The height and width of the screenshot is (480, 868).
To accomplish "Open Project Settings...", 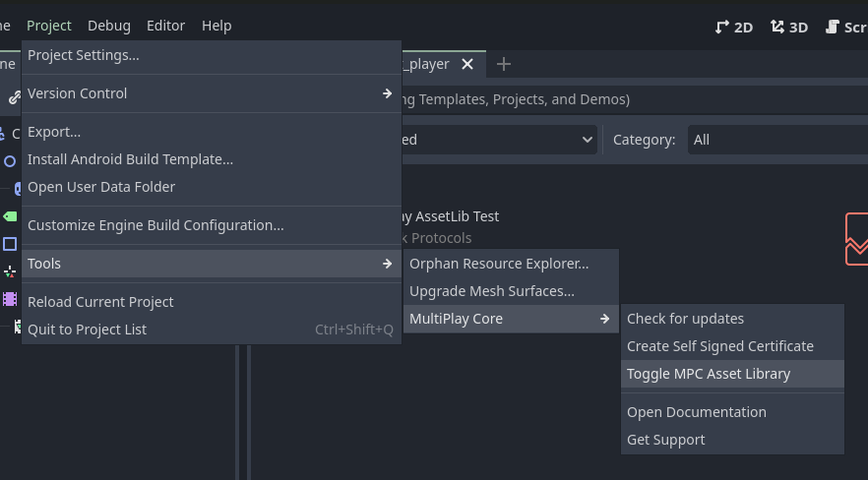I will coord(212,55).
